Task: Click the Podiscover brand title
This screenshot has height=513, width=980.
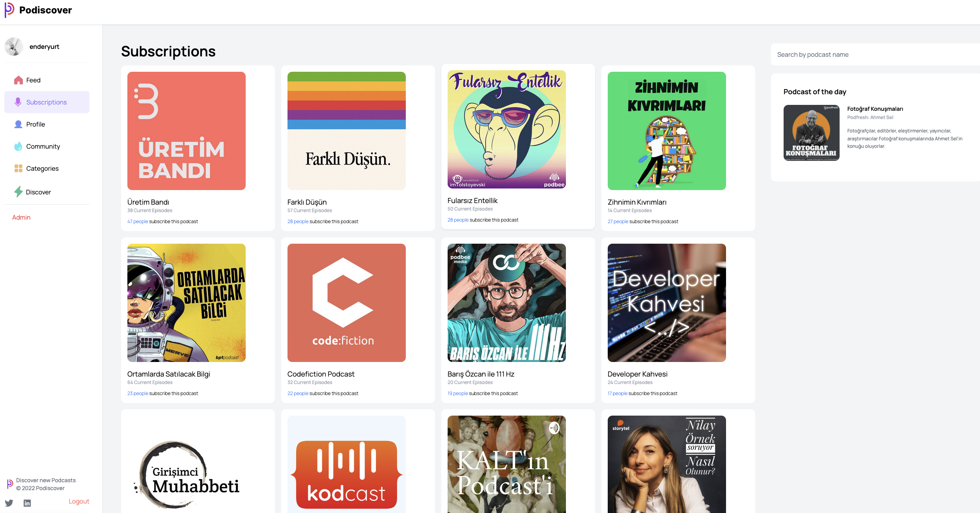Action: click(x=46, y=10)
